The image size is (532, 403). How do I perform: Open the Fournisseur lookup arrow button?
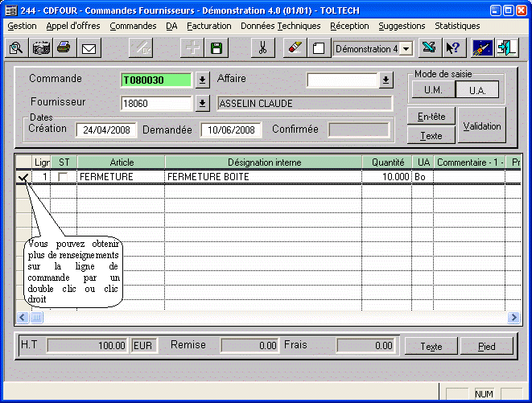(x=202, y=103)
